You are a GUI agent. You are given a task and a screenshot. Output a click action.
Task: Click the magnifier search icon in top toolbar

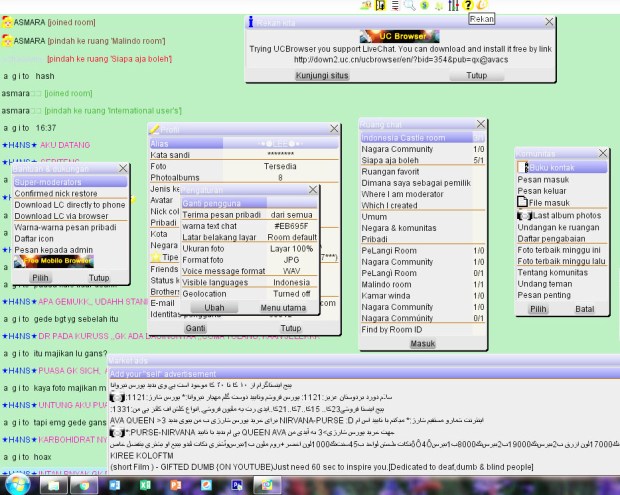point(410,6)
